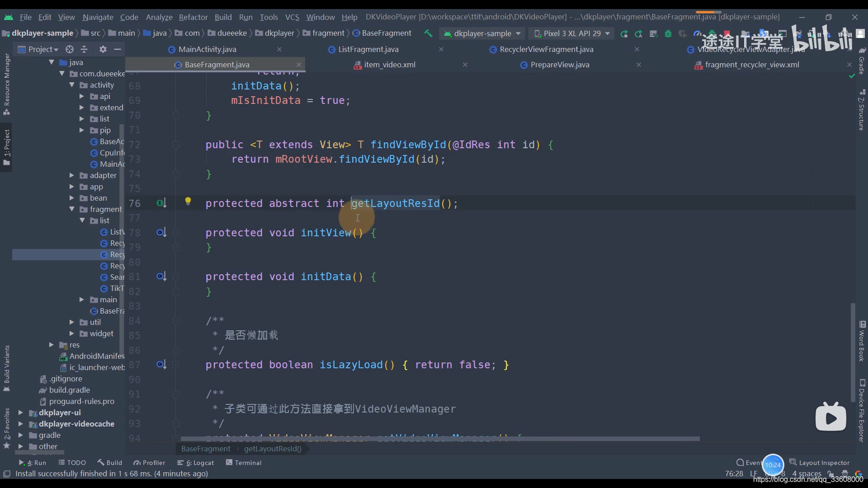Click the rerun app icon
The height and width of the screenshot is (488, 868).
coord(624,33)
